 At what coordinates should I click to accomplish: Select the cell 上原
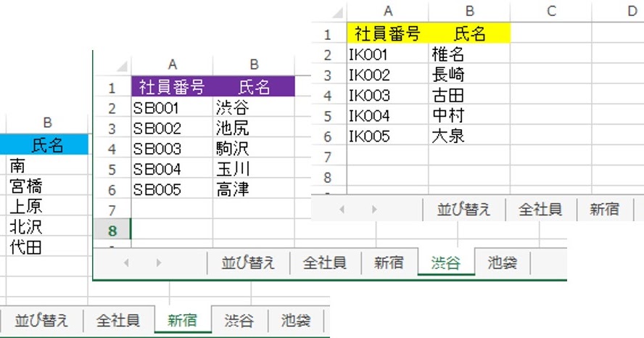point(47,206)
